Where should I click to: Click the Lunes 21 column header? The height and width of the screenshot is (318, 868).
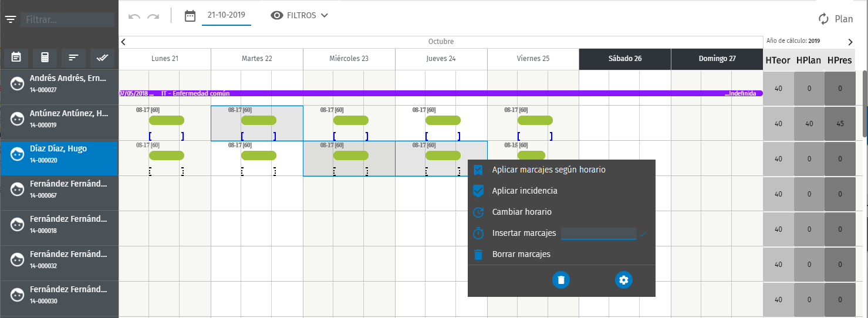165,59
